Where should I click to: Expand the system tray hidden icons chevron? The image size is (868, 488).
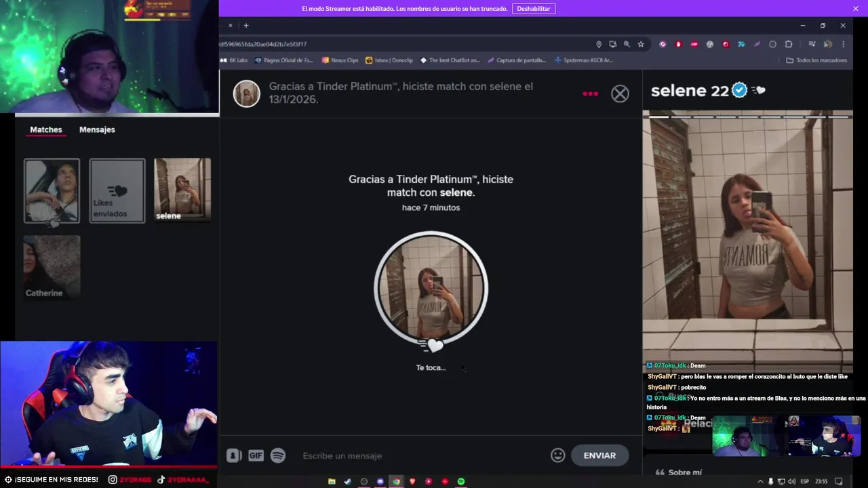760,481
